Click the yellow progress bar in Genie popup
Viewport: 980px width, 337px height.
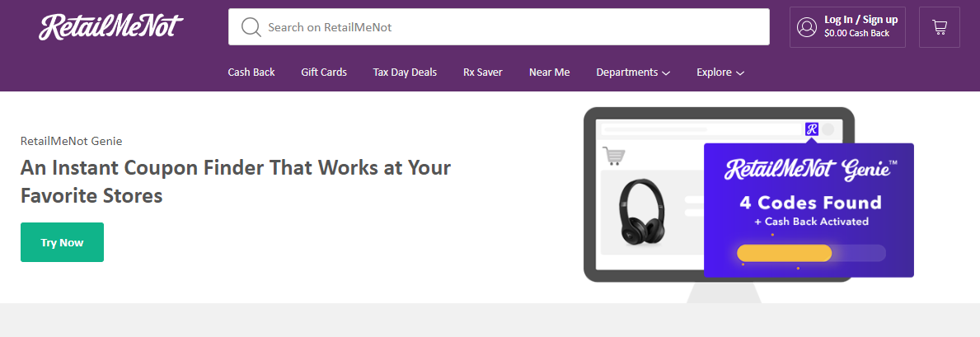coord(785,253)
